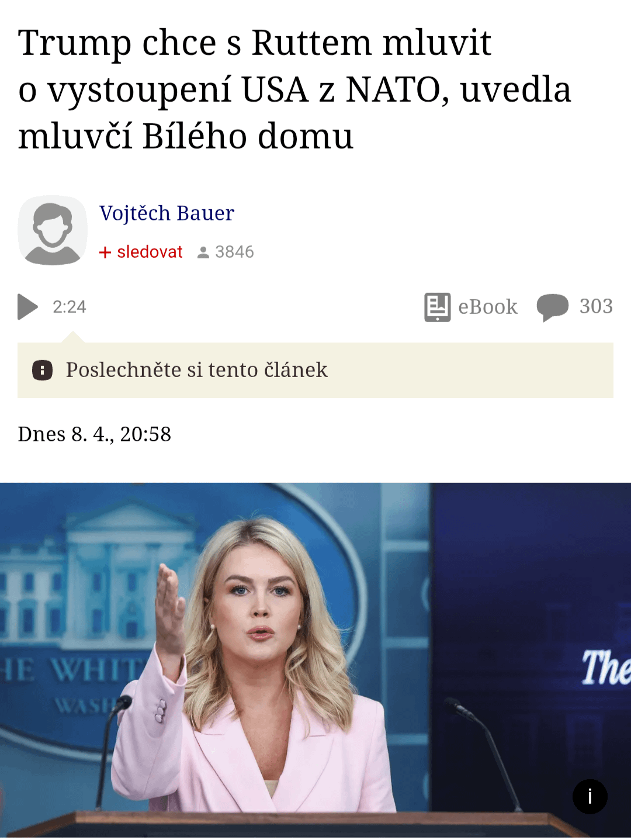Open comments via the speech bubble icon
This screenshot has height=840, width=631.
coord(552,307)
